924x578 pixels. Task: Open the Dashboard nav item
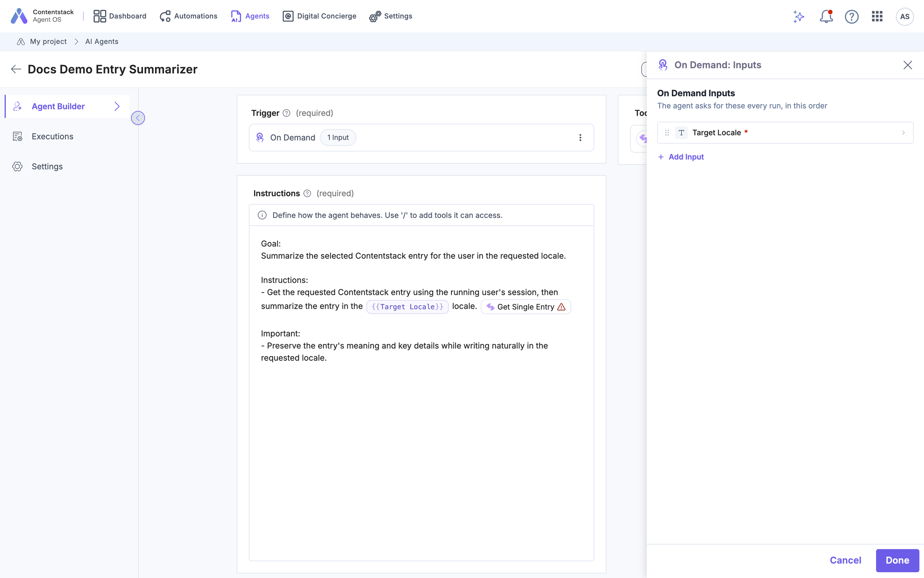tap(120, 16)
